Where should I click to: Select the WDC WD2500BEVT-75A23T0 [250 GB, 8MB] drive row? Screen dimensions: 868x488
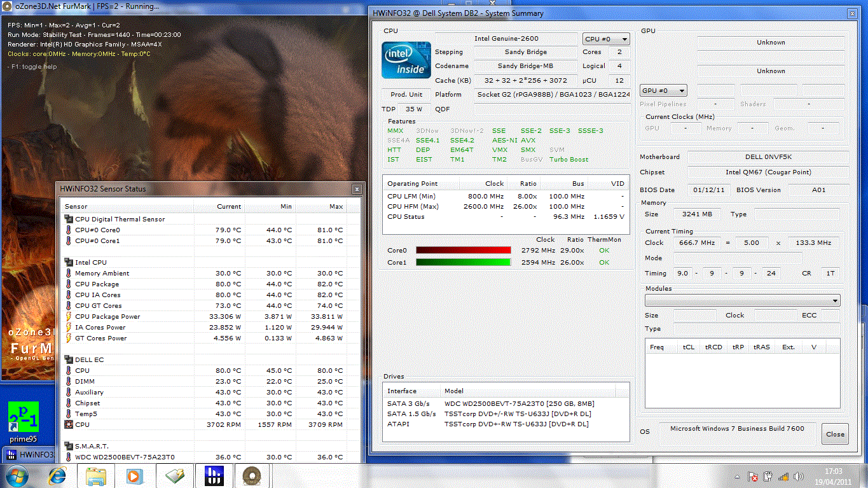coord(506,403)
